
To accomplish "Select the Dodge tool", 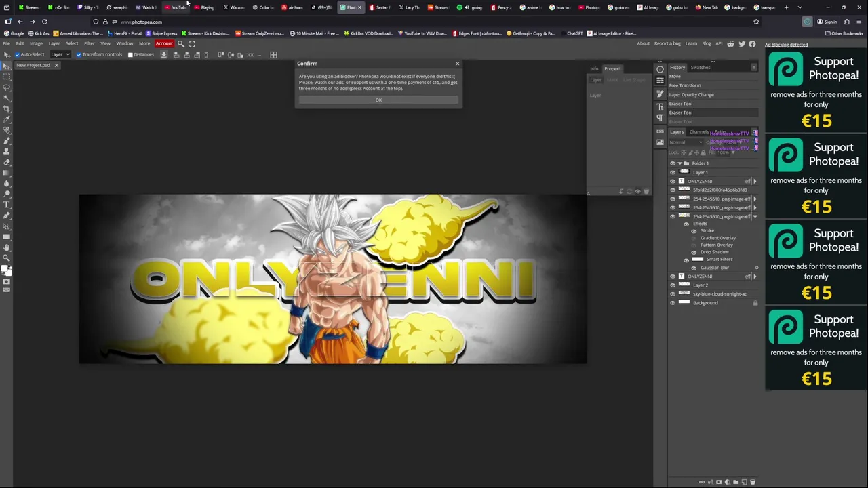I will point(7,194).
